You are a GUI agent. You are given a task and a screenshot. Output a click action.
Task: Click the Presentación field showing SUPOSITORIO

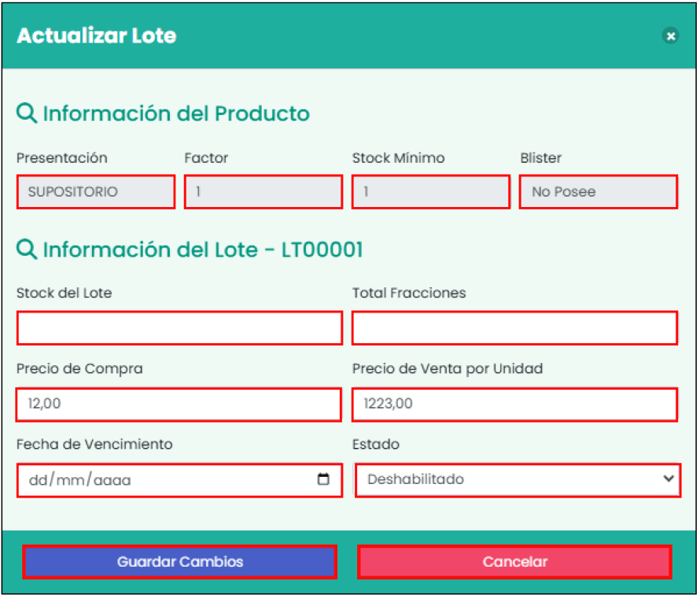pos(95,191)
